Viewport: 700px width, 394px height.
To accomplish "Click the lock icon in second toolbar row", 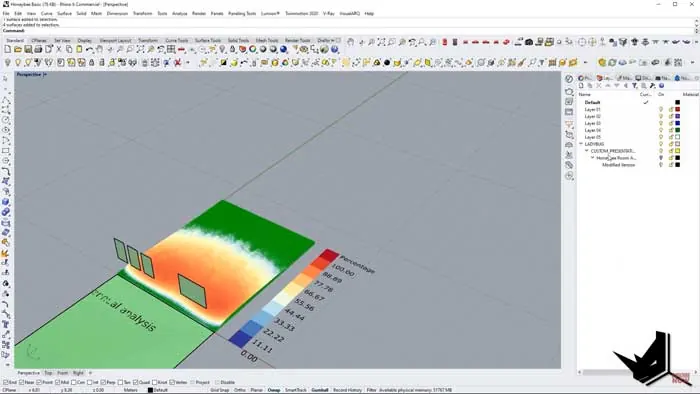I will [92, 63].
